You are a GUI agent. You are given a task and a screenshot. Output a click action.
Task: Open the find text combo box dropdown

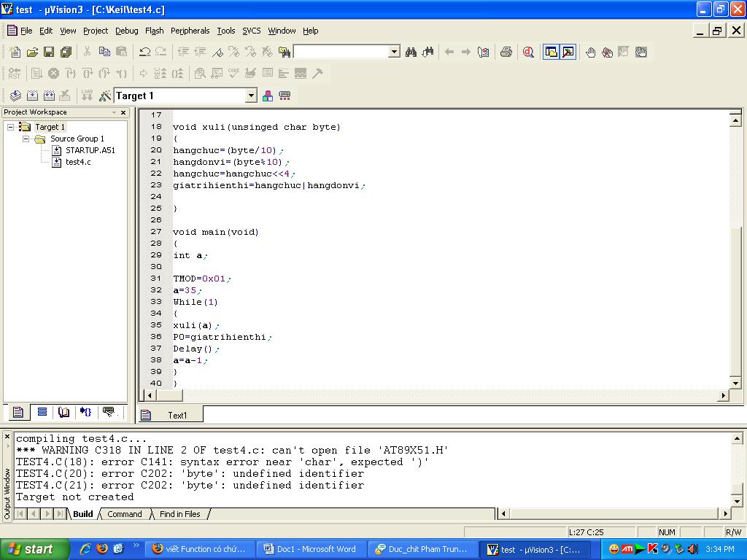(x=394, y=52)
